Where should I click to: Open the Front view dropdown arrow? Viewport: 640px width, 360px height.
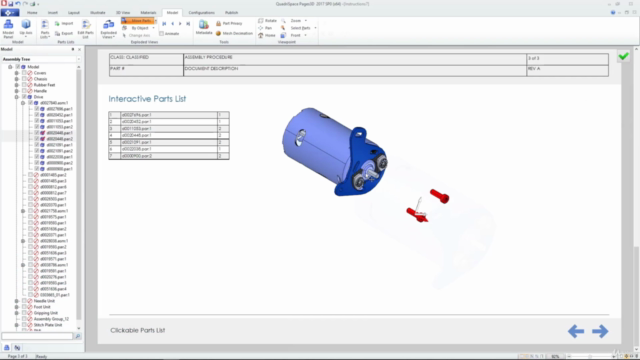coord(305,36)
